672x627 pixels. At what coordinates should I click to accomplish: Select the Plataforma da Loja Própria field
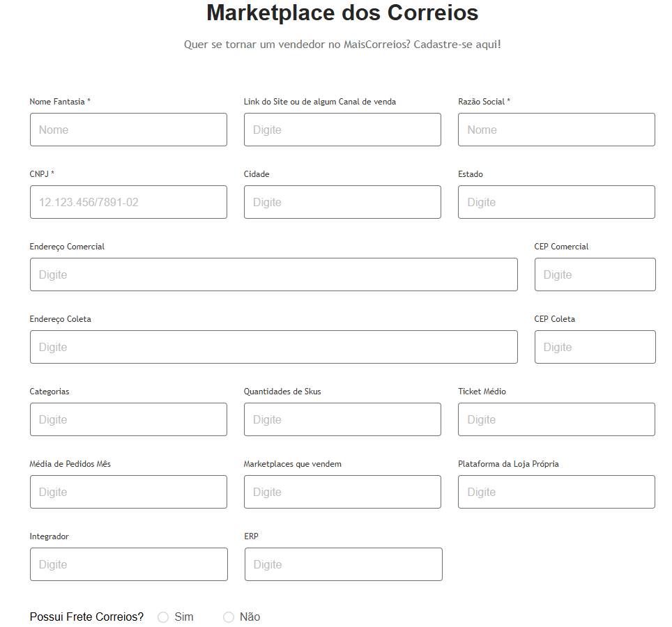click(556, 492)
